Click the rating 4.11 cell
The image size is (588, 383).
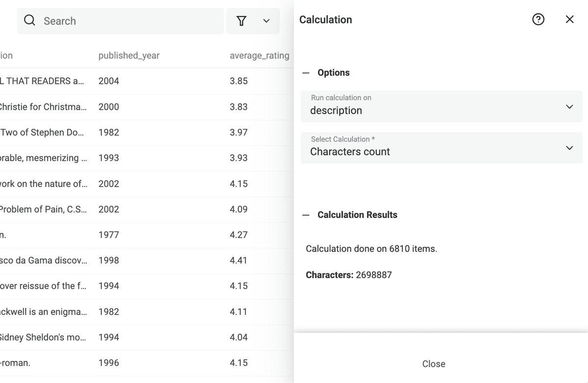point(239,311)
